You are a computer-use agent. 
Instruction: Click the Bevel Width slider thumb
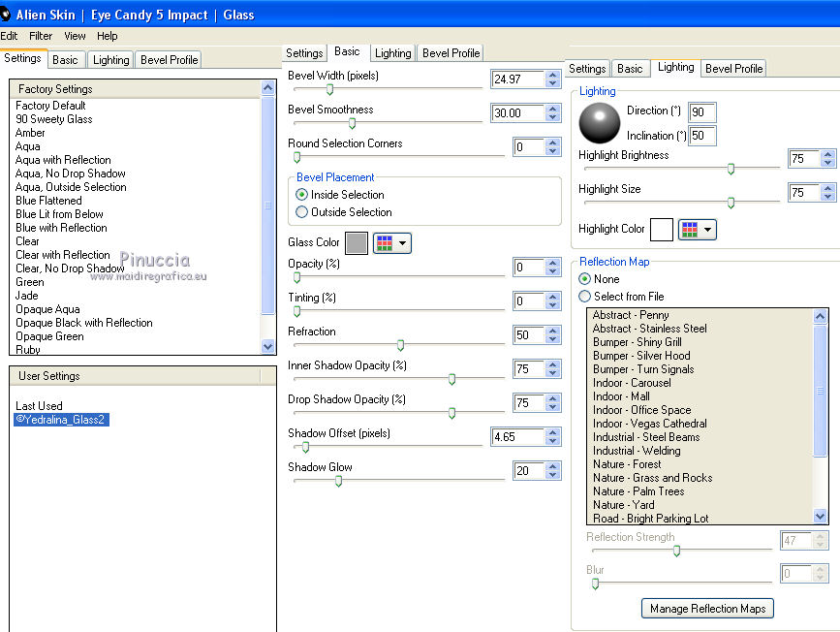coord(330,89)
